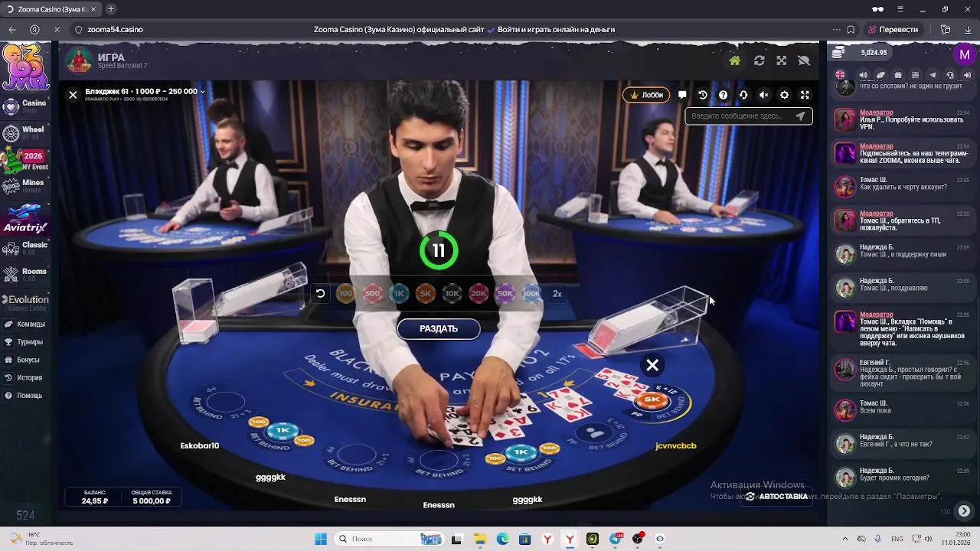Open the gift box icon above chat
This screenshot has height=551, width=980.
(x=898, y=75)
